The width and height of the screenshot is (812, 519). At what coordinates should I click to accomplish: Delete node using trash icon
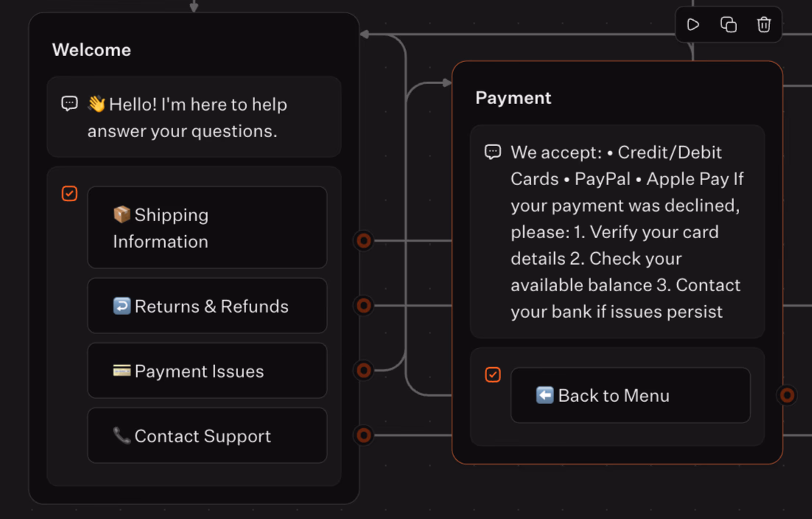pos(764,24)
